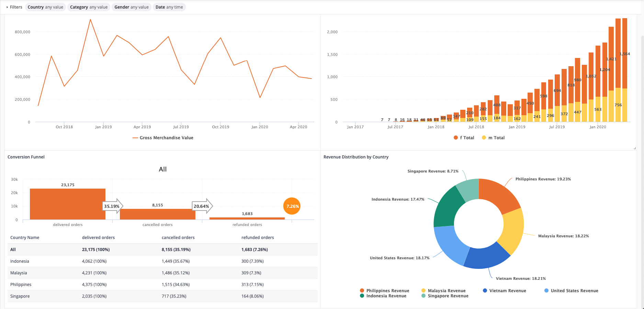
Task: Sort by the cancelled orders column header
Action: (178, 238)
